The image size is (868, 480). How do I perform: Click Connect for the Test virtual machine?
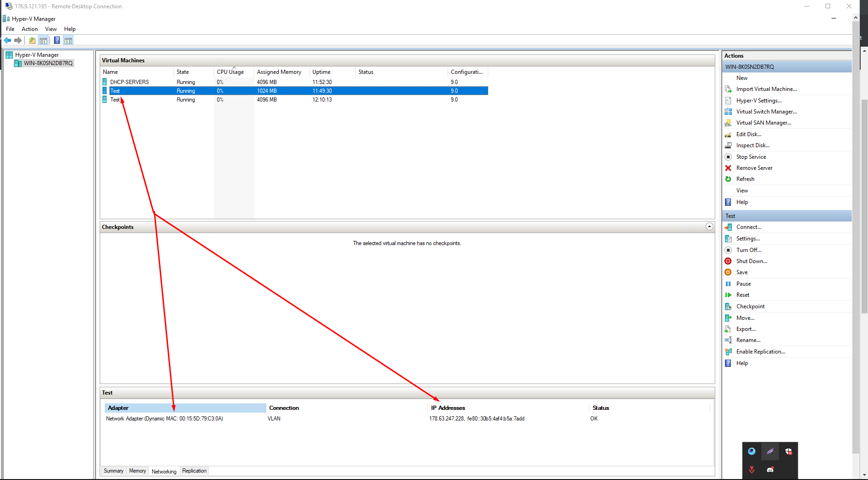tap(748, 227)
